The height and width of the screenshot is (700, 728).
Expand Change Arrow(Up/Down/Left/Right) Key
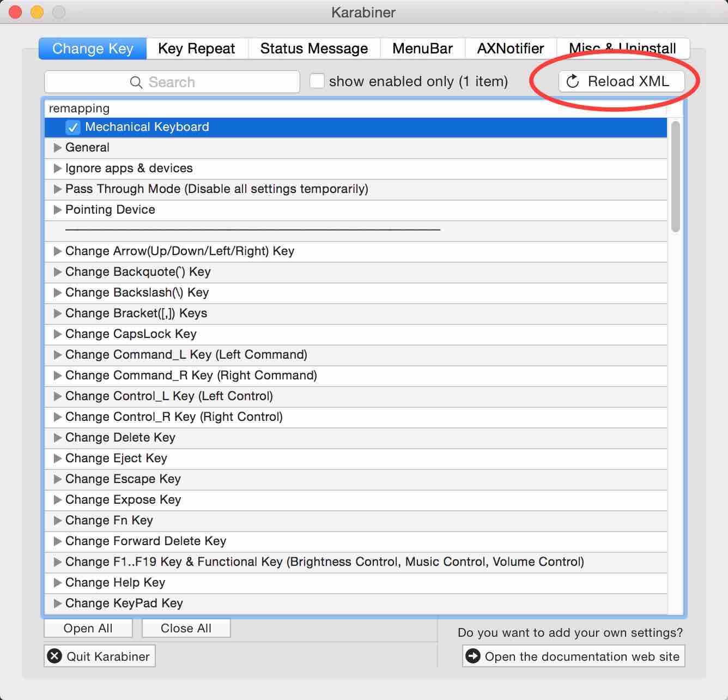tap(57, 251)
